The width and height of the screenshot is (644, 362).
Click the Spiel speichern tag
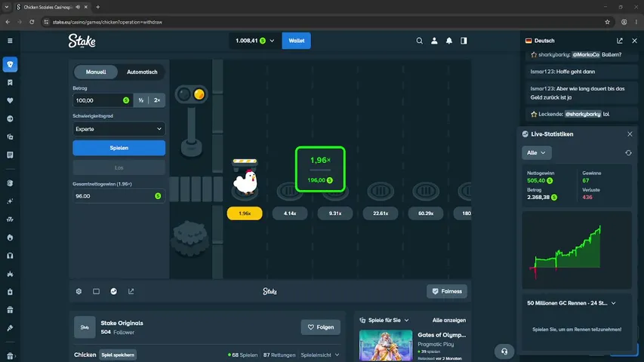[x=118, y=355]
